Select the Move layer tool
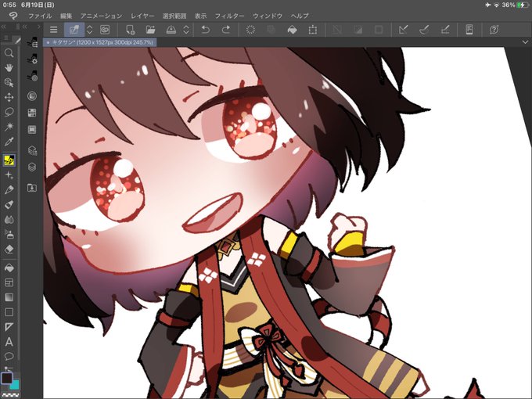 click(x=9, y=97)
